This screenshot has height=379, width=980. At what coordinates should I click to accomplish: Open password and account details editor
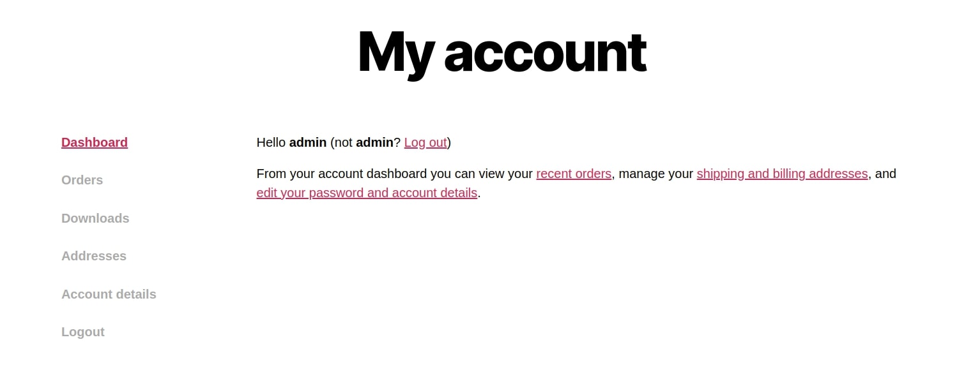click(367, 193)
